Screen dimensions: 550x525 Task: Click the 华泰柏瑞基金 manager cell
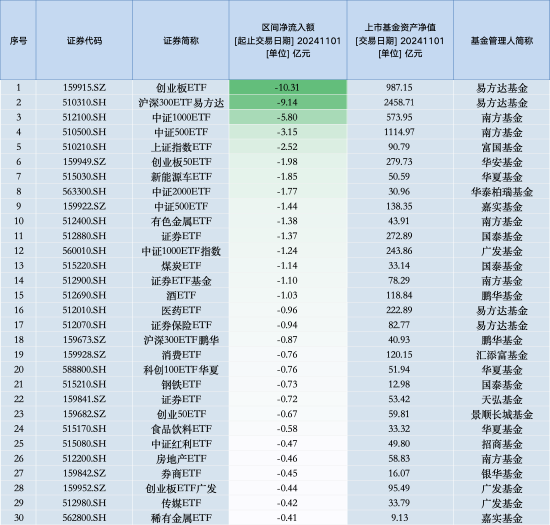pyautogui.click(x=502, y=191)
